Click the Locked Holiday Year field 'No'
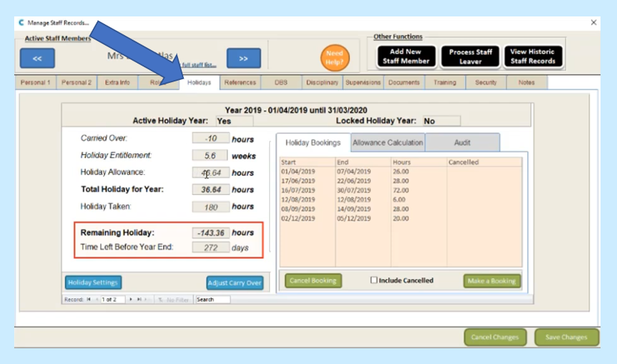617x364 pixels. [441, 121]
